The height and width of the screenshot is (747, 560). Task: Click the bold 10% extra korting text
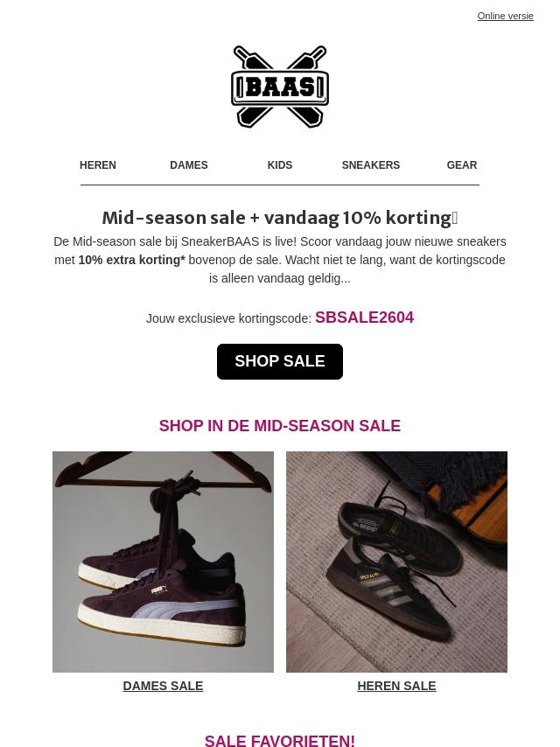[131, 260]
